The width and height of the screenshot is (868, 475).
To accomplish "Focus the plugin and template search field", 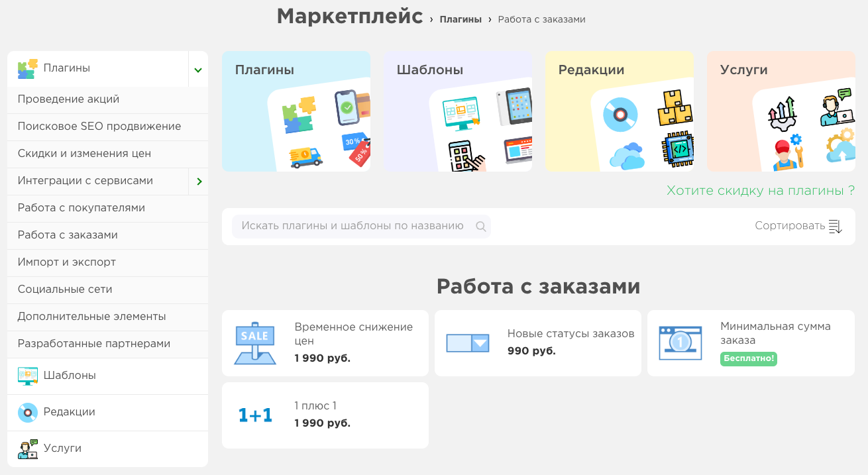I will point(353,226).
